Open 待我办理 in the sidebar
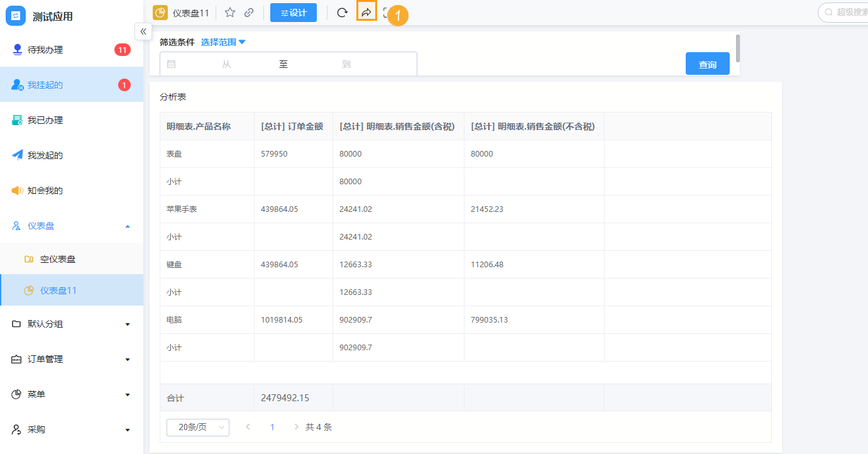The height and width of the screenshot is (454, 868). [x=45, y=50]
